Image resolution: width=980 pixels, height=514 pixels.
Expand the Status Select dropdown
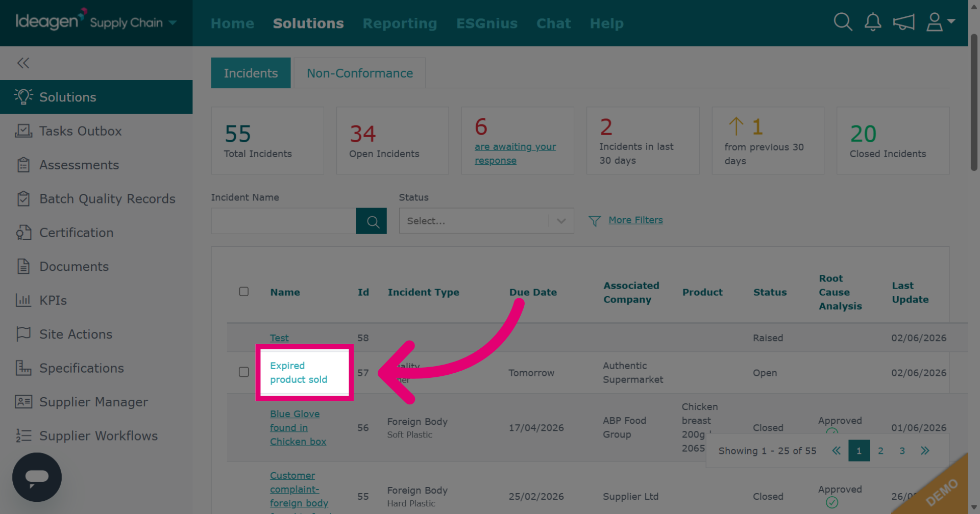click(x=486, y=221)
